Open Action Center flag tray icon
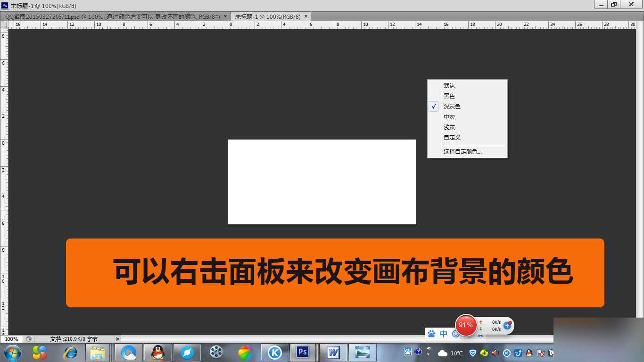The width and height of the screenshot is (644, 362). pos(541,353)
